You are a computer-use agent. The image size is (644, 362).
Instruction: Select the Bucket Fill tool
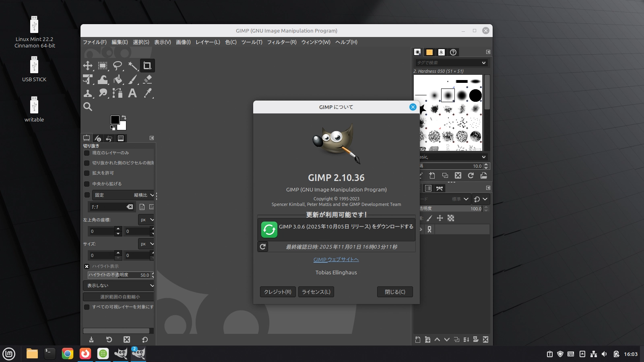click(118, 80)
